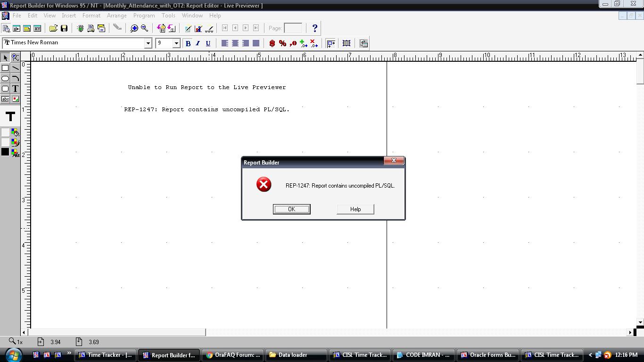Toggle Underline formatting
The height and width of the screenshot is (362, 644).
[x=208, y=43]
